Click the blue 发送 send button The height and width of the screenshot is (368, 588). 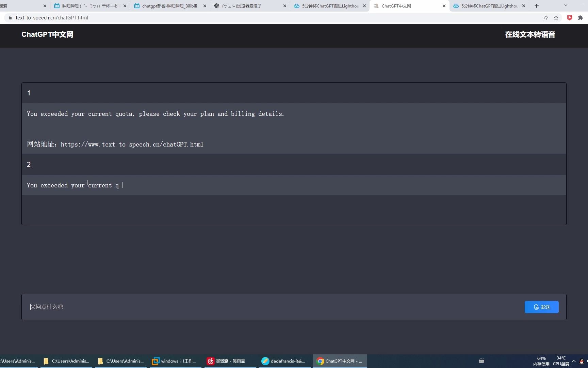[x=541, y=307]
